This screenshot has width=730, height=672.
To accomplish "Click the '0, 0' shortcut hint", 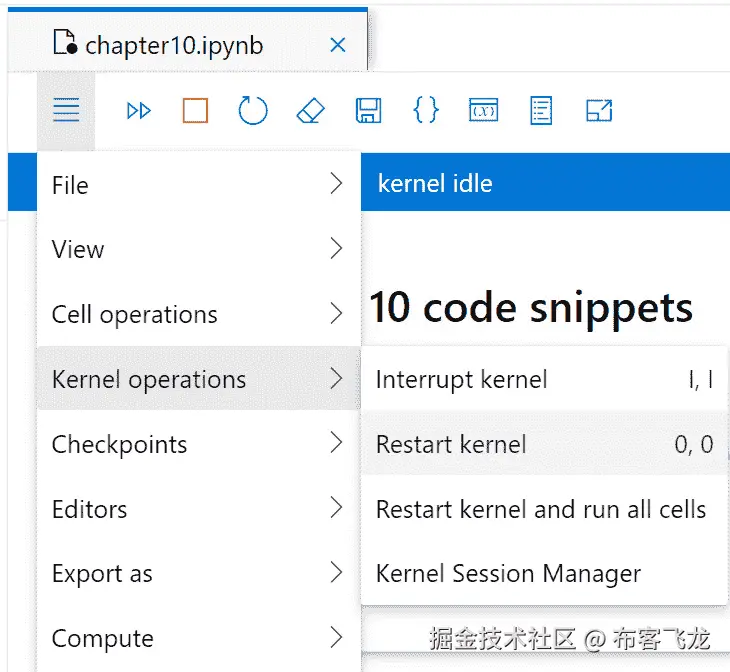I will coord(694,444).
